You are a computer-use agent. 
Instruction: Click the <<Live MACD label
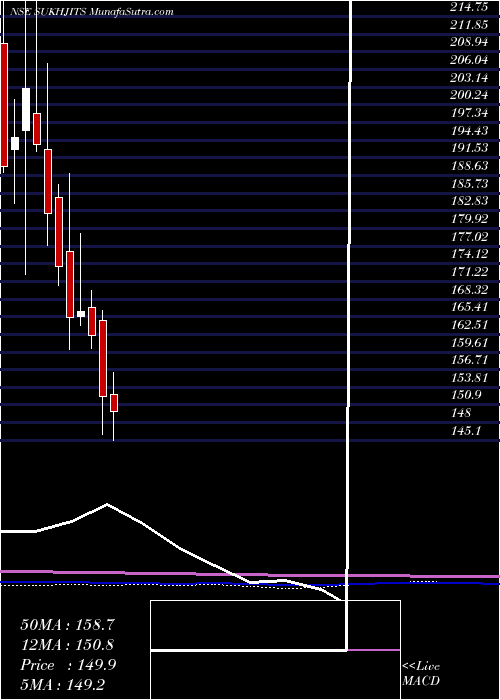coord(421,673)
